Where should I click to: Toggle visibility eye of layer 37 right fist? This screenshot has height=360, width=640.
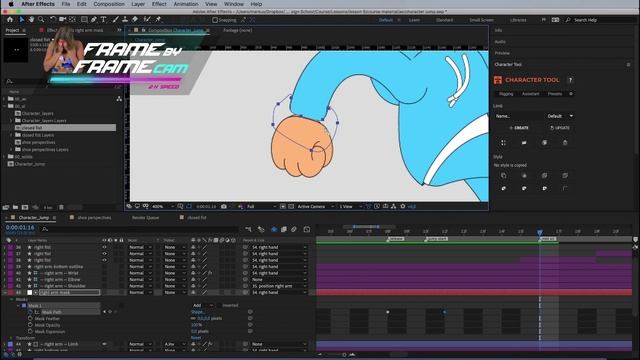click(104, 254)
